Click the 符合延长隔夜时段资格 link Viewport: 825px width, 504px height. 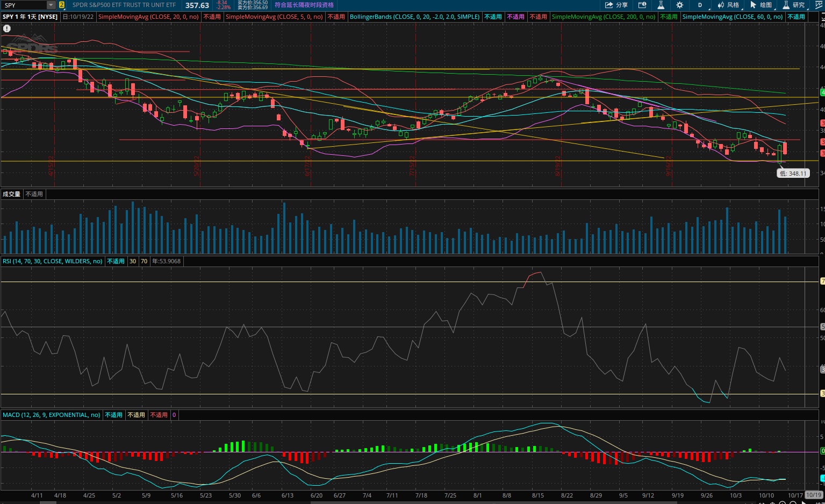click(304, 5)
